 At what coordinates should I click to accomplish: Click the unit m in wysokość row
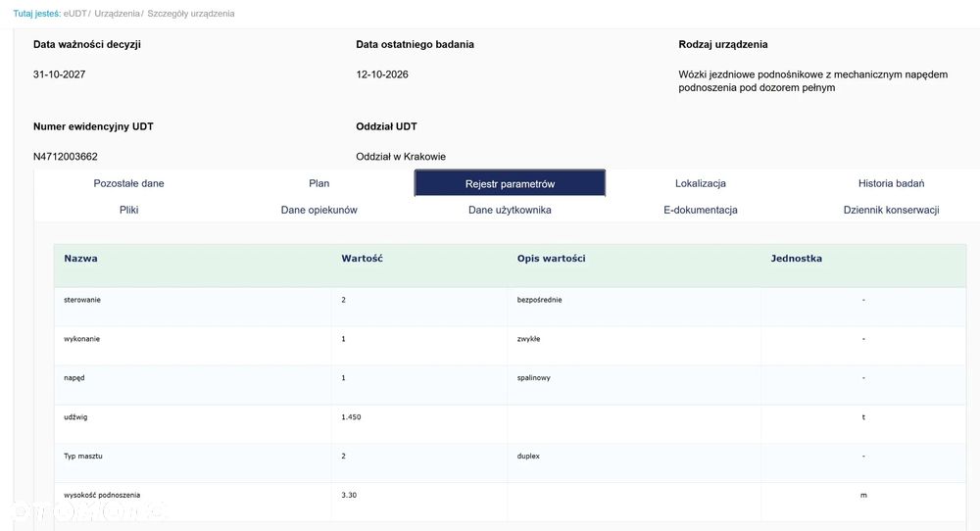(863, 495)
